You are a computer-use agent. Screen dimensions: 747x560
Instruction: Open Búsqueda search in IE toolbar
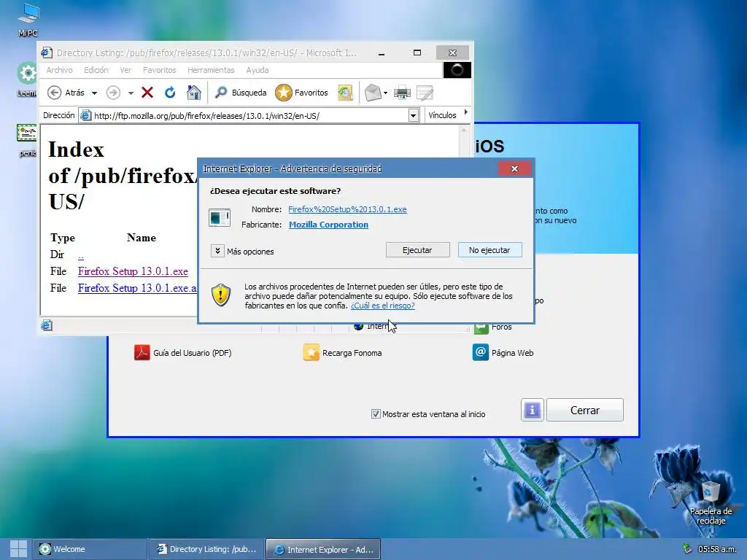pos(240,93)
